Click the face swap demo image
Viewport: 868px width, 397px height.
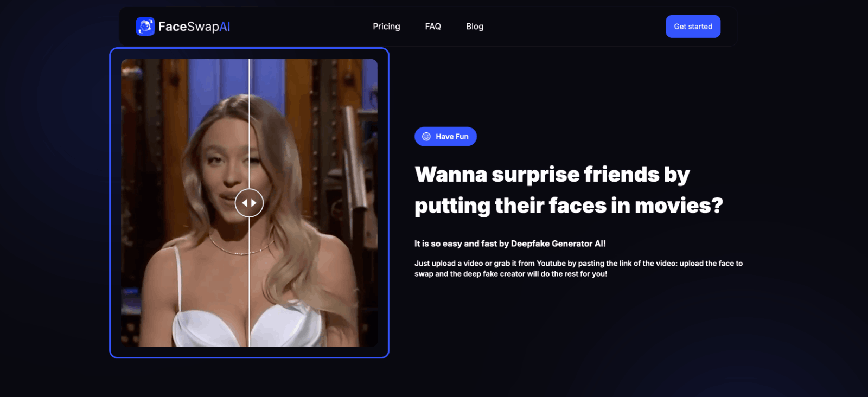(249, 203)
